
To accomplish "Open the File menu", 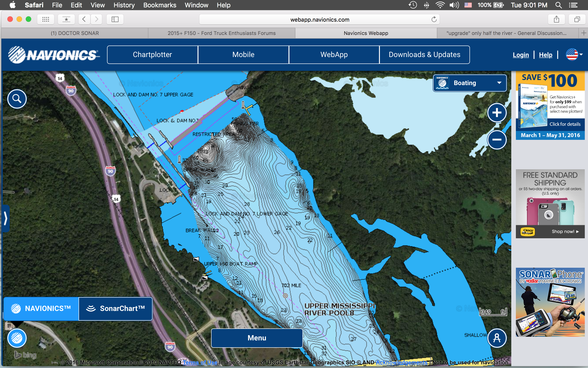I will coord(57,5).
